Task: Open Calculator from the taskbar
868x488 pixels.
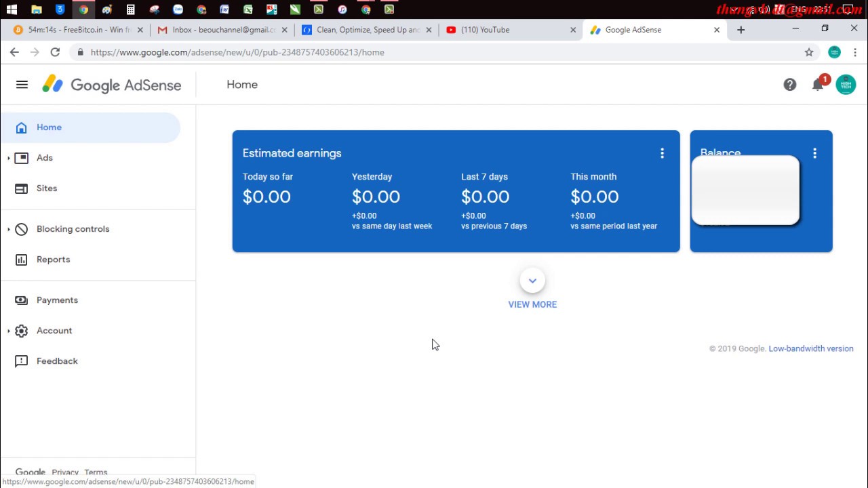Action: (130, 9)
